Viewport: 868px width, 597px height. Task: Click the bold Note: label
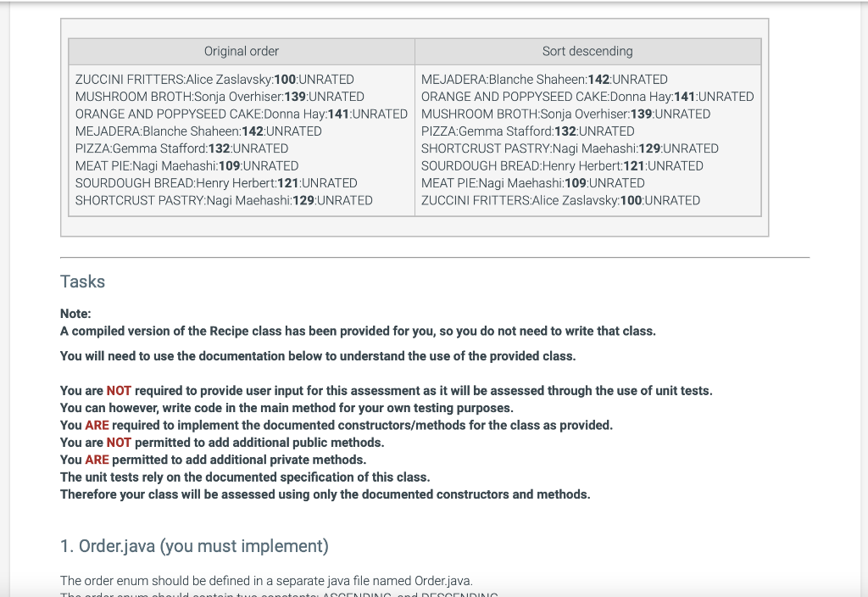tap(75, 313)
